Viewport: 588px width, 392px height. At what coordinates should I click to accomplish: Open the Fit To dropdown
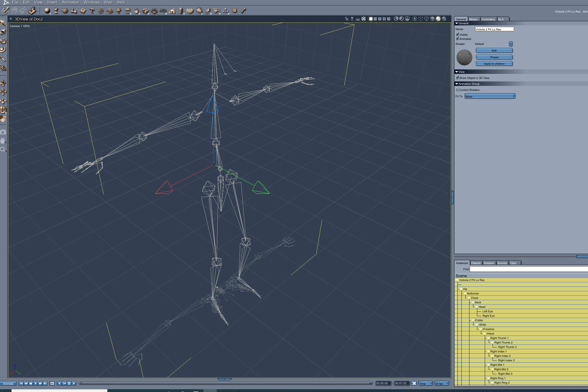click(490, 96)
